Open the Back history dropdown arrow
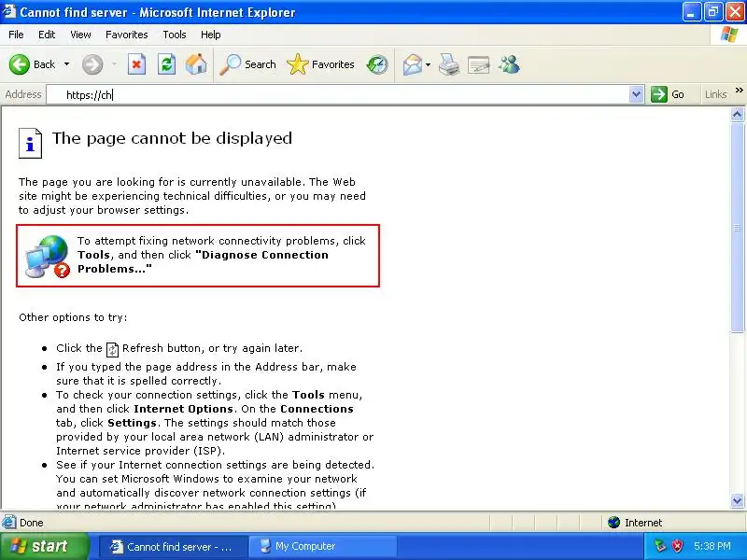 coord(66,64)
